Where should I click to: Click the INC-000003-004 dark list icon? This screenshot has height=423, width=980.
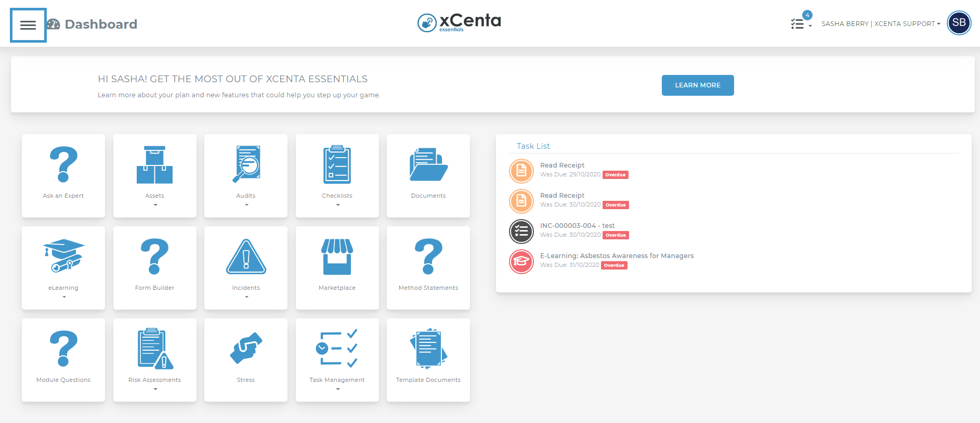pos(521,231)
